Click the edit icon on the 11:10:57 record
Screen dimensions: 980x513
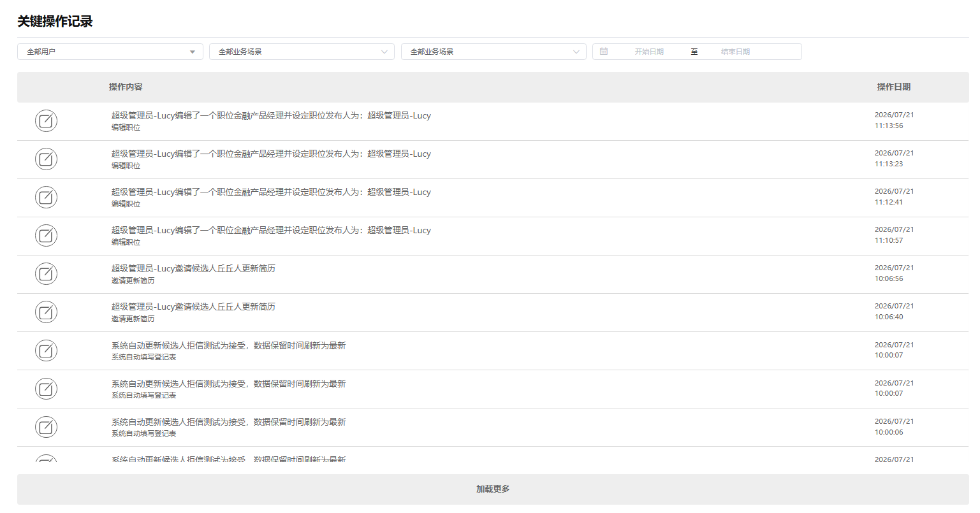click(x=46, y=235)
